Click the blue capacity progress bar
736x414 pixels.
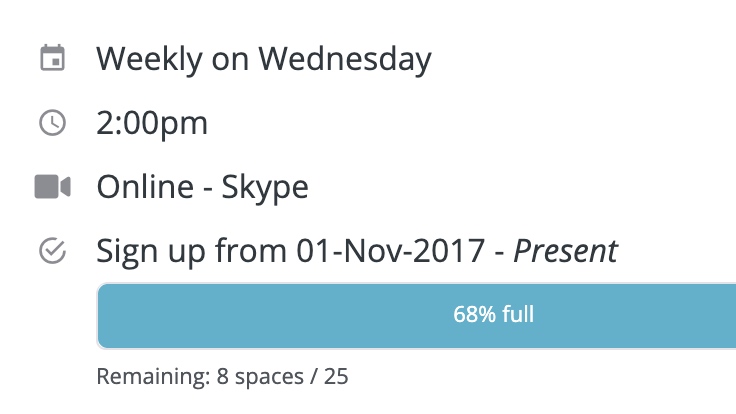tap(416, 316)
